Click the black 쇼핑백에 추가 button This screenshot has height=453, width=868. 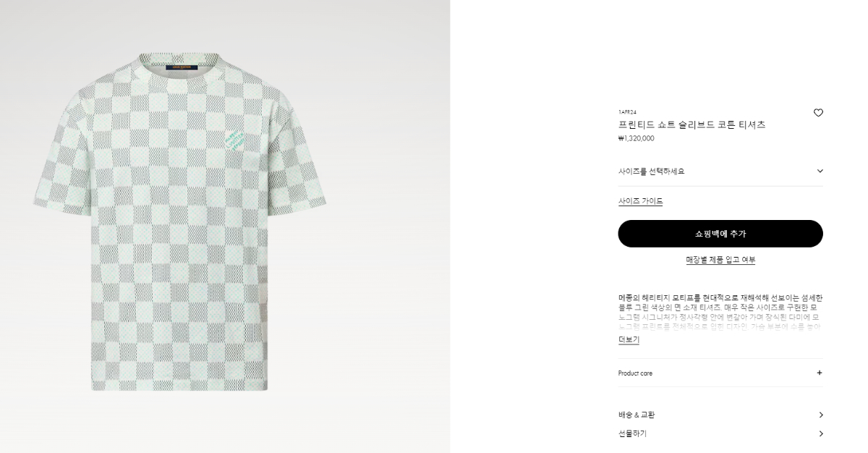coord(720,234)
